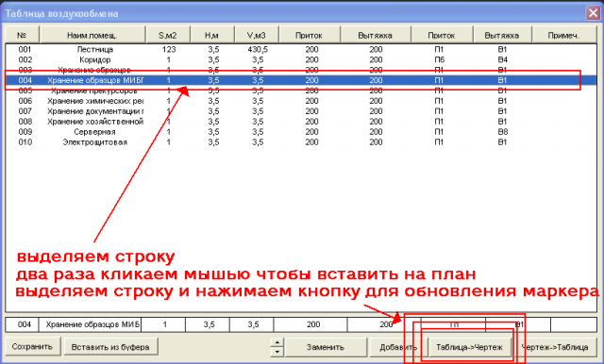The height and width of the screenshot is (364, 604).
Task: Click the stepper up arrow
Action: (277, 342)
